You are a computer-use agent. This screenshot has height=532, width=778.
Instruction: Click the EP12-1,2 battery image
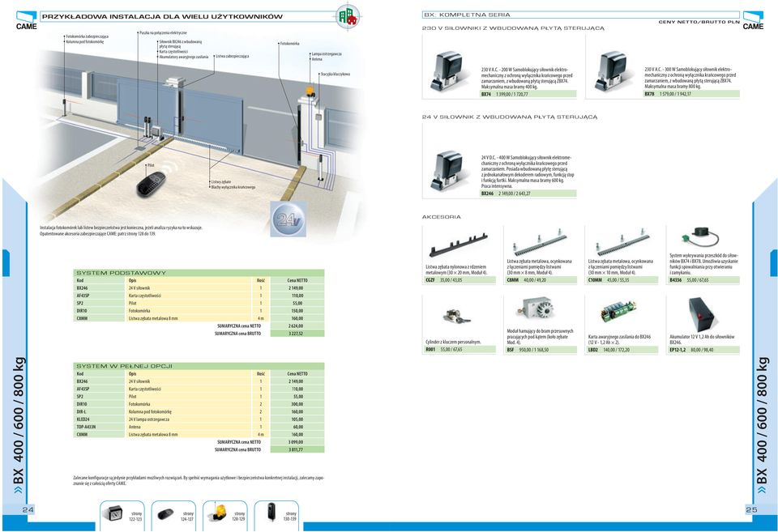point(702,314)
